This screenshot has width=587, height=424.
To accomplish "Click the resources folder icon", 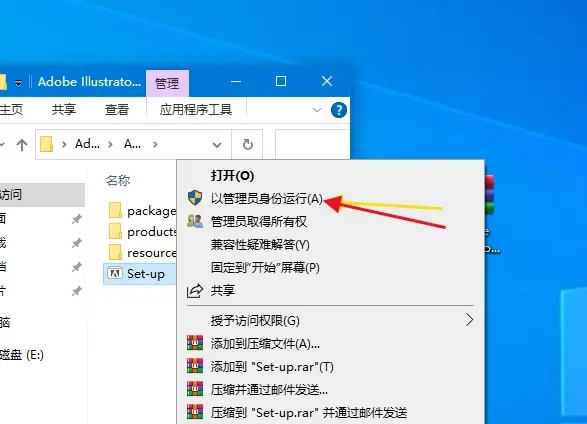I will coord(115,252).
